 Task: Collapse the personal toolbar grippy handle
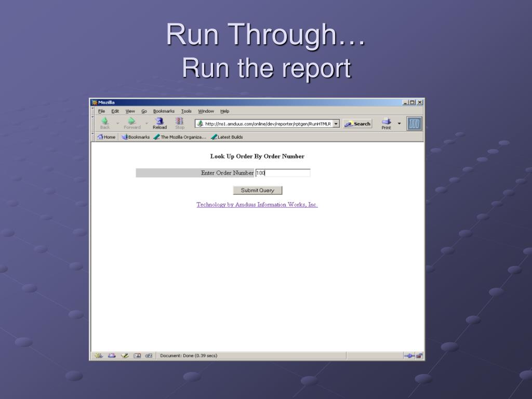[93, 137]
